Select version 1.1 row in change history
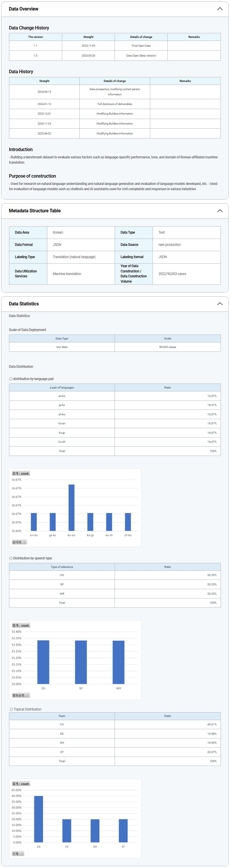 point(35,45)
